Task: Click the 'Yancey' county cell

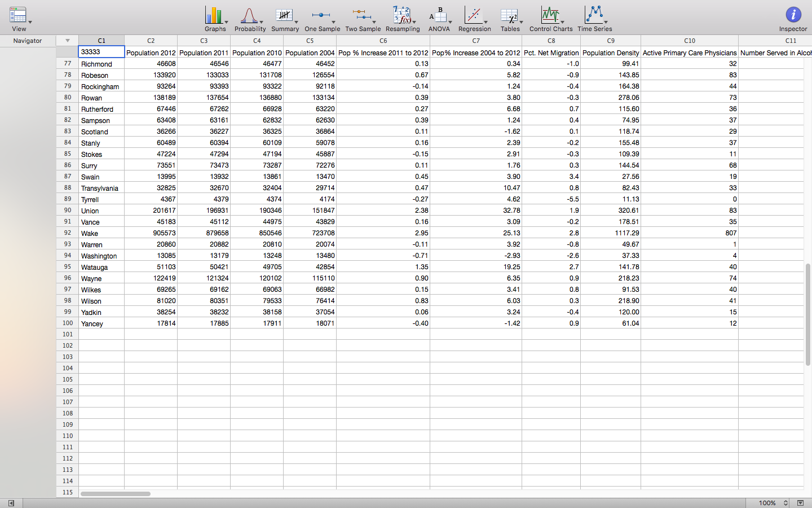Action: coord(101,323)
